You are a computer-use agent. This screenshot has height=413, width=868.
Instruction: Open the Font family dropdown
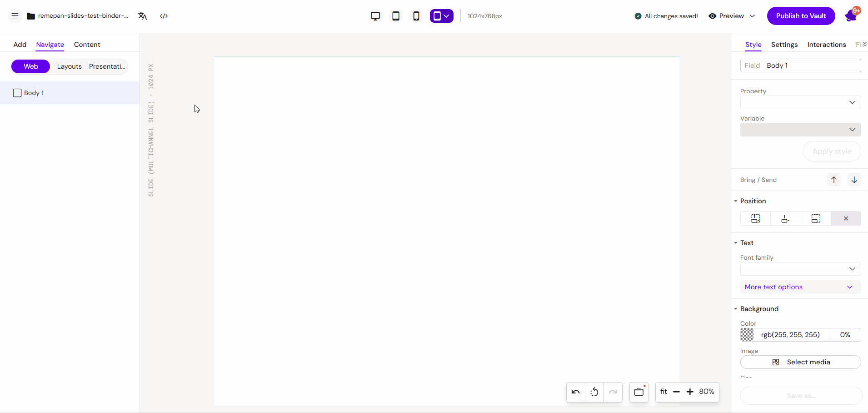pos(801,269)
